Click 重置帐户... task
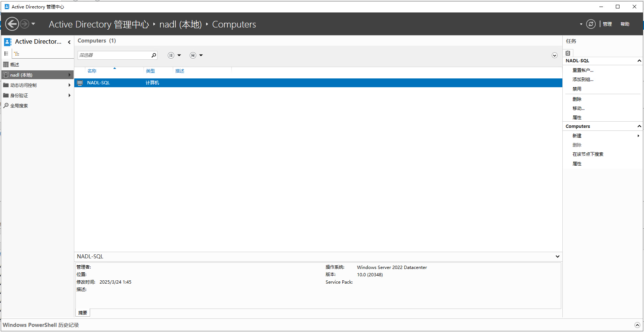The width and height of the screenshot is (644, 332). [583, 70]
